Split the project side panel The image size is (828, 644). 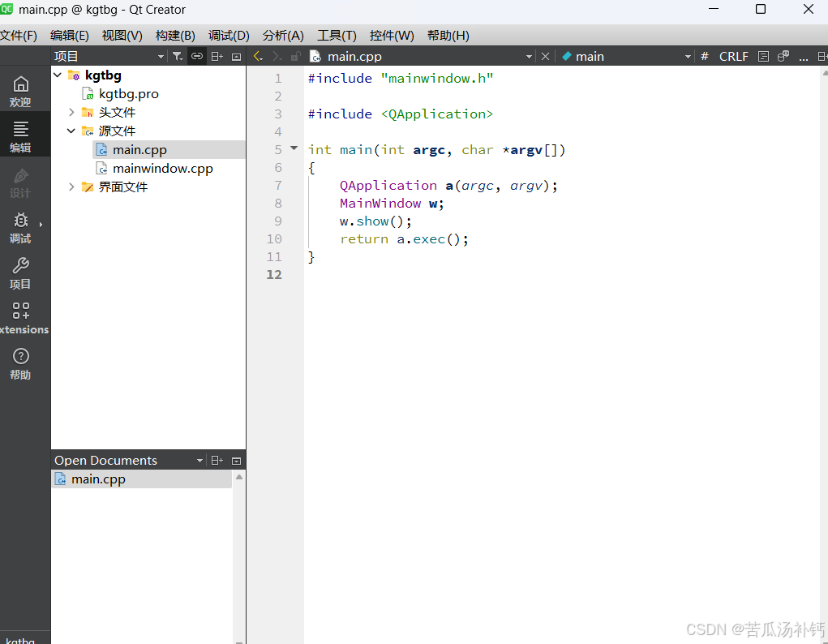(x=217, y=56)
